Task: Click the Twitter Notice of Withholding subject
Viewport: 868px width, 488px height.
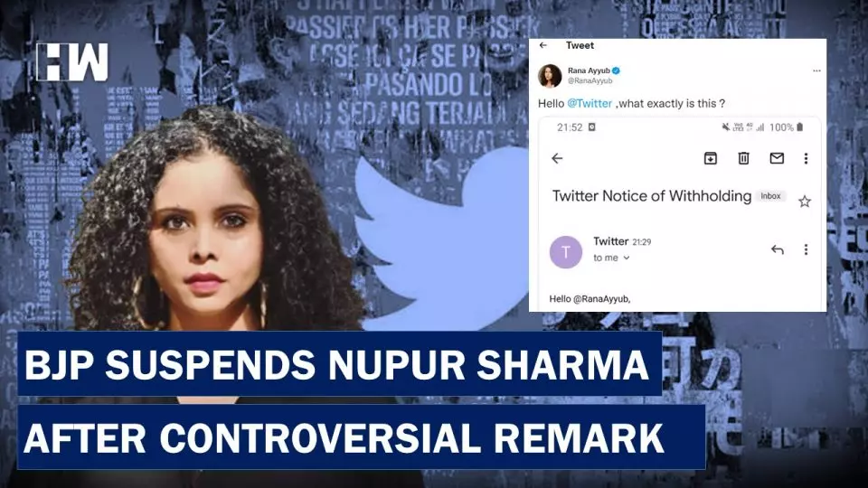Action: coord(652,196)
